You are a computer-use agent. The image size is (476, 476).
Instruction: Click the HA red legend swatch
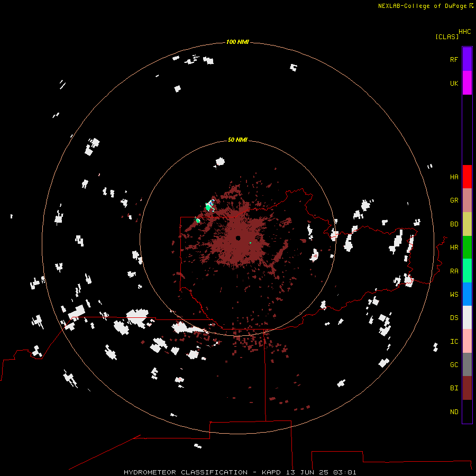[467, 177]
